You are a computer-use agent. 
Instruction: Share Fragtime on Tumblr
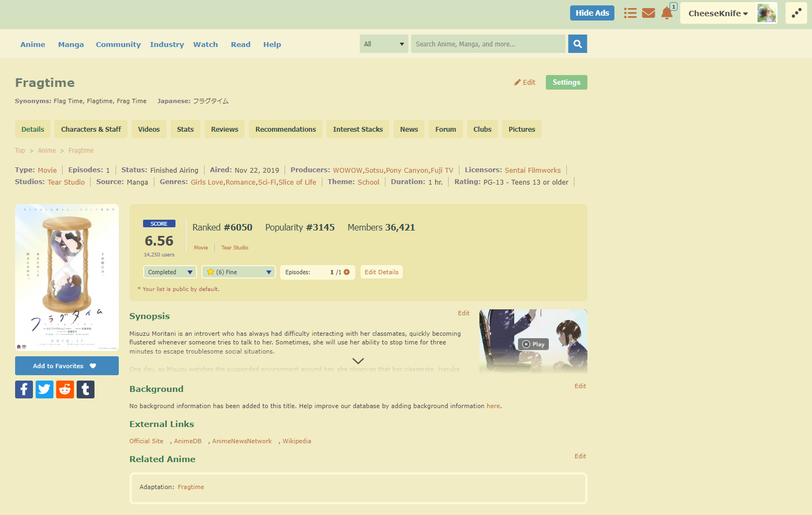85,389
